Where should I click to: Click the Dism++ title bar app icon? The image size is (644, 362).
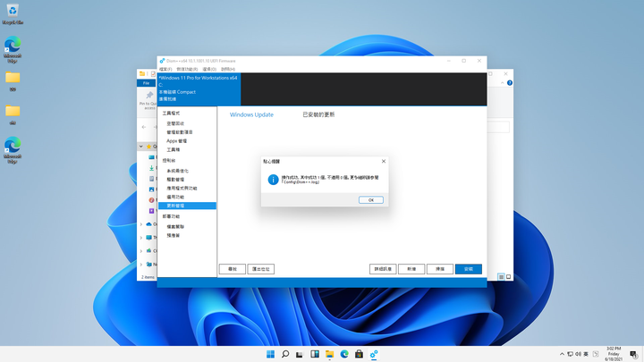coord(162,61)
